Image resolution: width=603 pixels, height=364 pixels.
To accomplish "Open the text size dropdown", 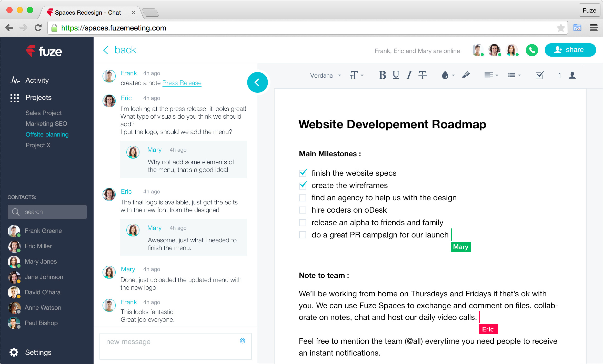I will coord(356,75).
